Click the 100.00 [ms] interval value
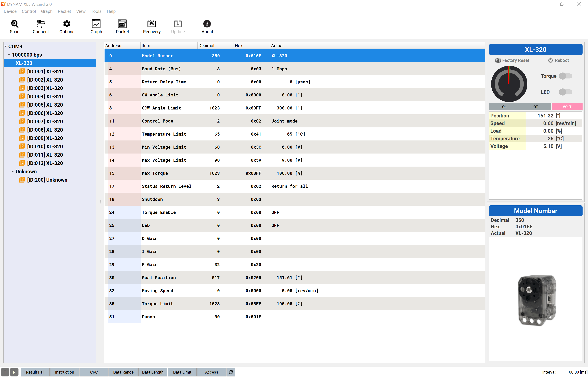The height and width of the screenshot is (377, 588). 577,372
